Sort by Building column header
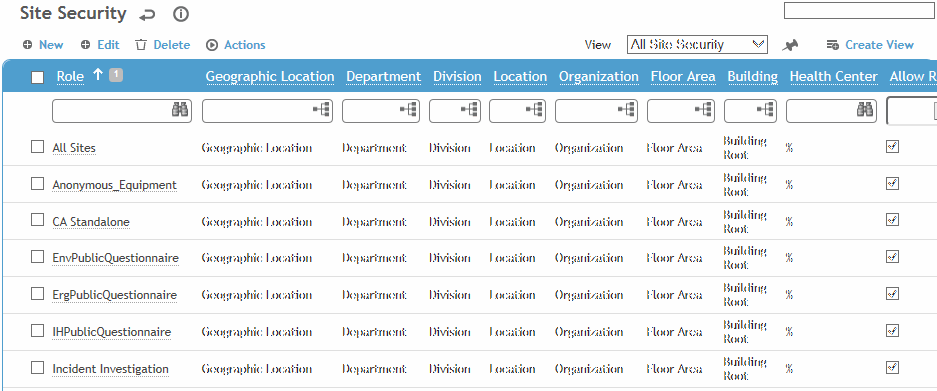The width and height of the screenshot is (937, 391). (x=753, y=77)
